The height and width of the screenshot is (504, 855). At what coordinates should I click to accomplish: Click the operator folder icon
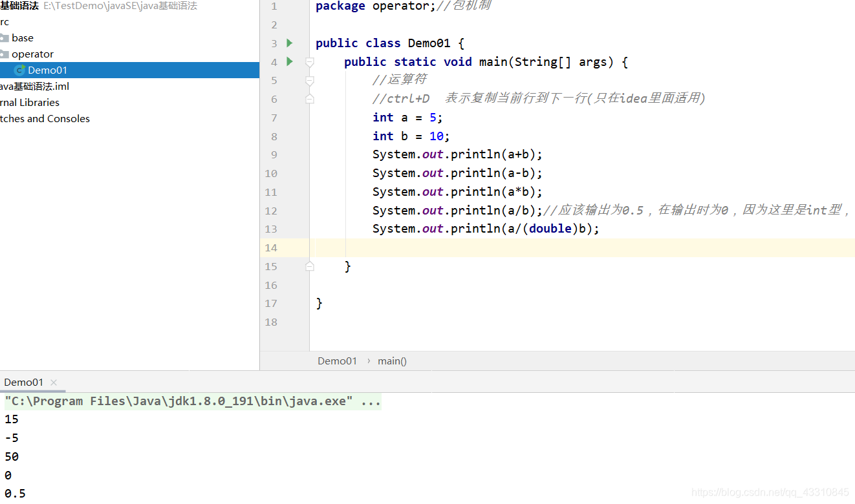pos(4,54)
